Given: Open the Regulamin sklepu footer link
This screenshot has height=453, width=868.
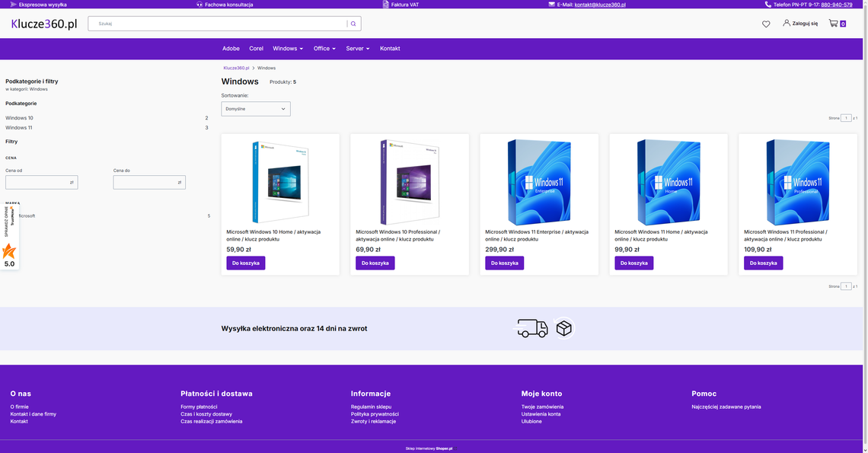Looking at the screenshot, I should click(371, 407).
